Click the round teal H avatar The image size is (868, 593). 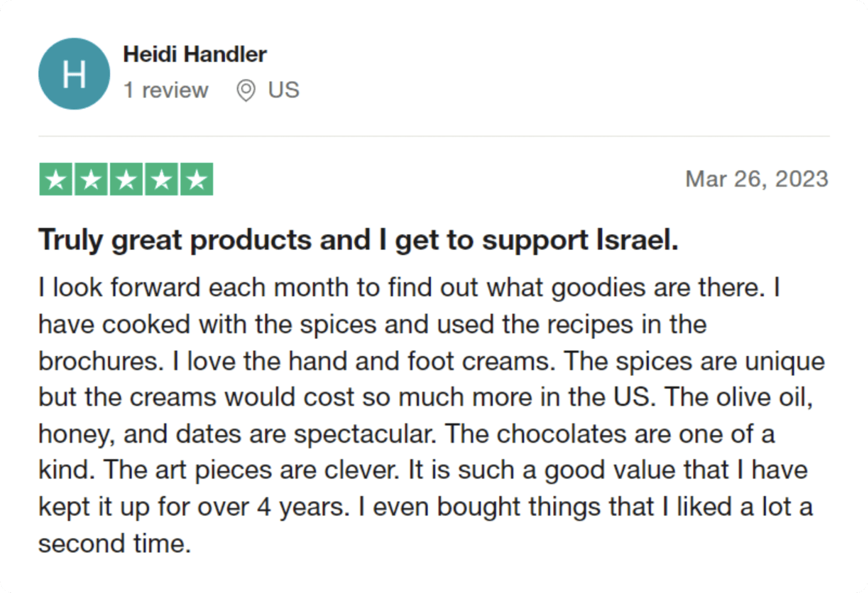pos(74,74)
